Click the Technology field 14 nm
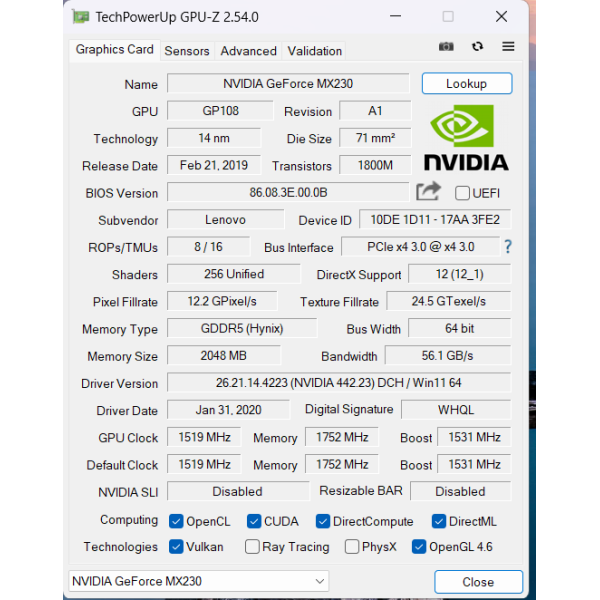Viewport: 600px width, 600px height. (x=214, y=138)
